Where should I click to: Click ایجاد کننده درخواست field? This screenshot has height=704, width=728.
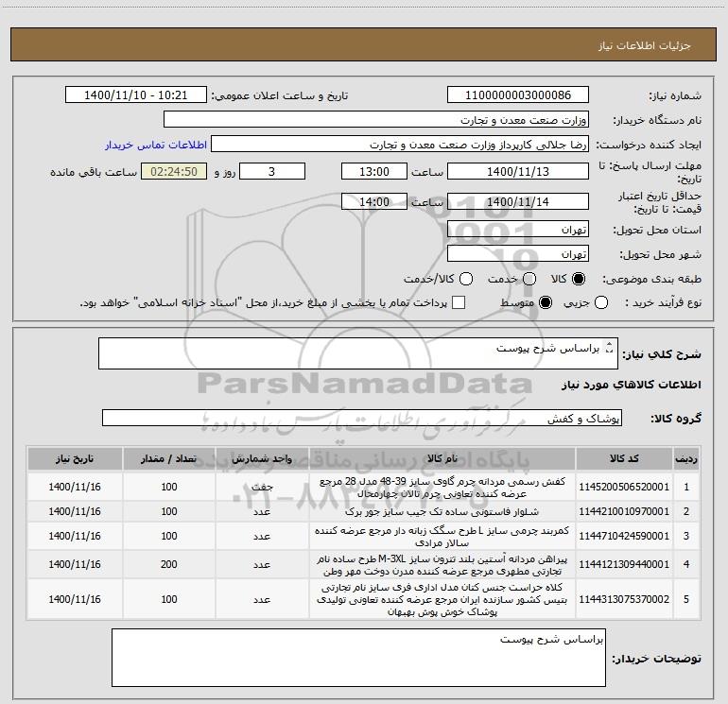[x=400, y=145]
